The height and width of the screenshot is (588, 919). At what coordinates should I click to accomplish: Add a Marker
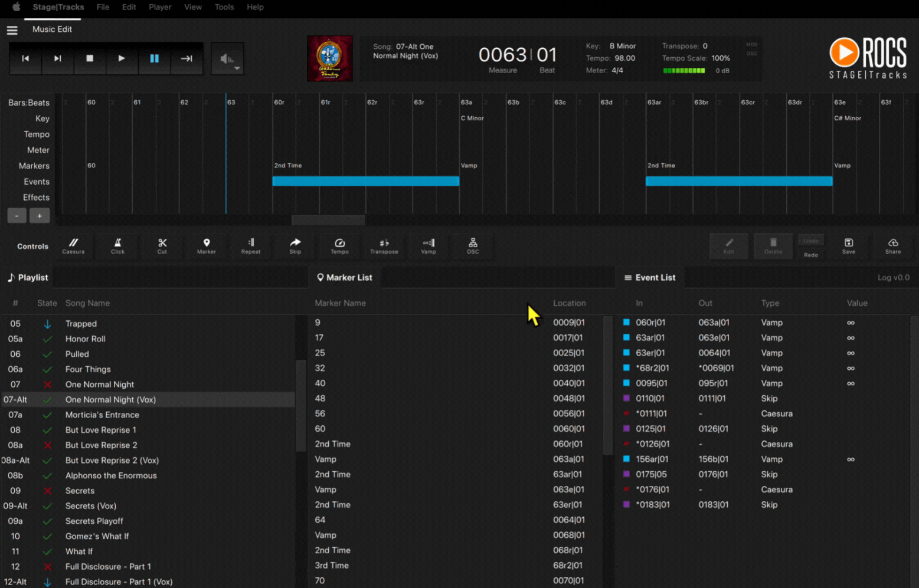pos(207,246)
